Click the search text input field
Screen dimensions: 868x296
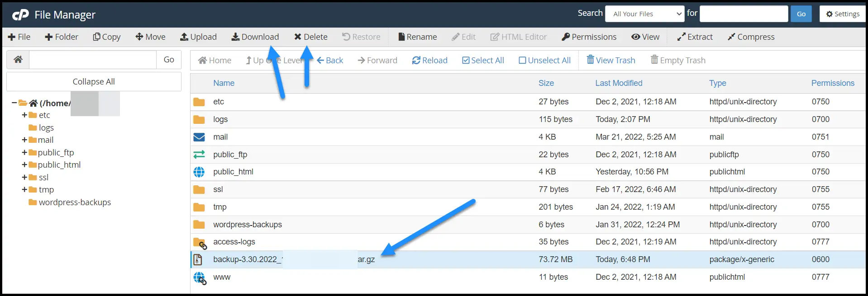tap(744, 14)
